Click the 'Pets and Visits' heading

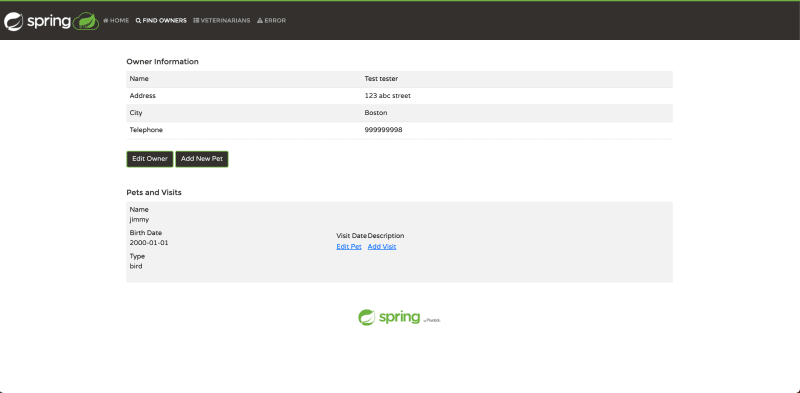point(154,192)
